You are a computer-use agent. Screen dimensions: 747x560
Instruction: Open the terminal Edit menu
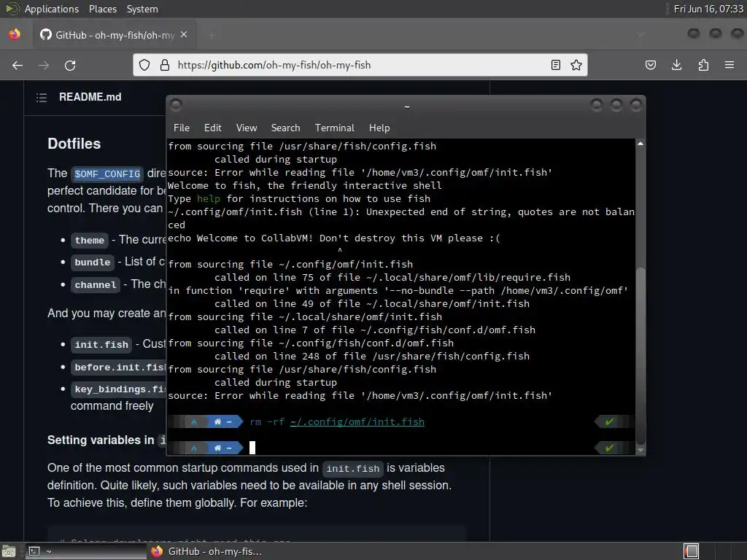coord(212,128)
